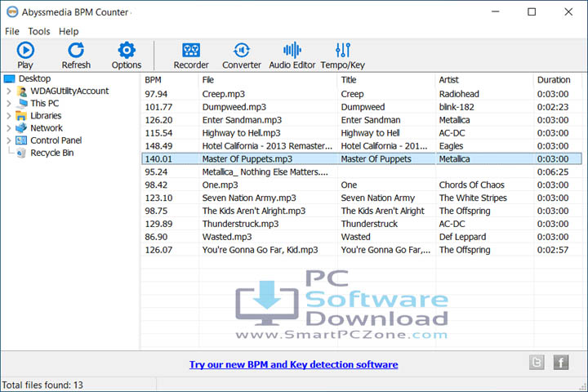Click the Play toolbar icon

[25, 50]
